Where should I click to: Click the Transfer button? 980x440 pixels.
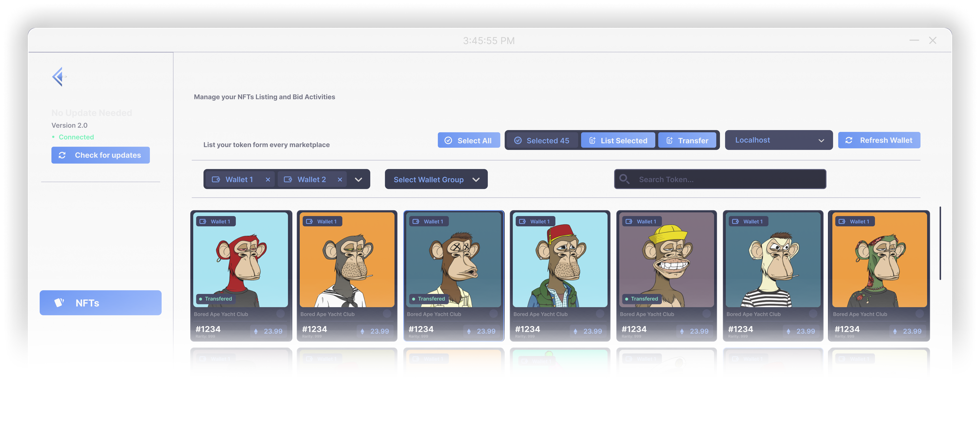[x=687, y=140]
